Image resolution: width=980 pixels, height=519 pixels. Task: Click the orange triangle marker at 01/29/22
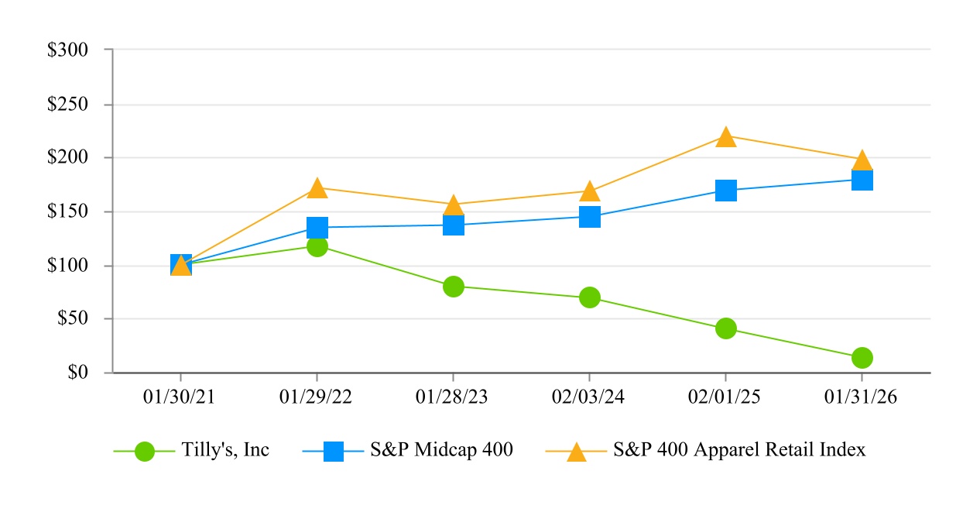pos(317,188)
